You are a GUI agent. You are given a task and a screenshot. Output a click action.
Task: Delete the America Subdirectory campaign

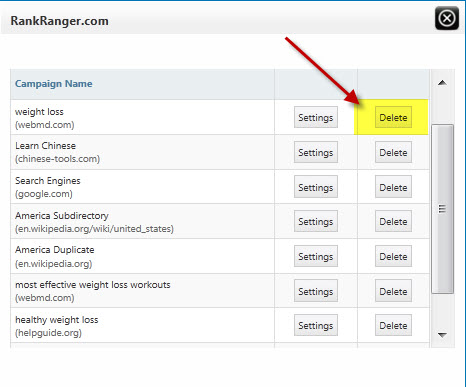393,221
